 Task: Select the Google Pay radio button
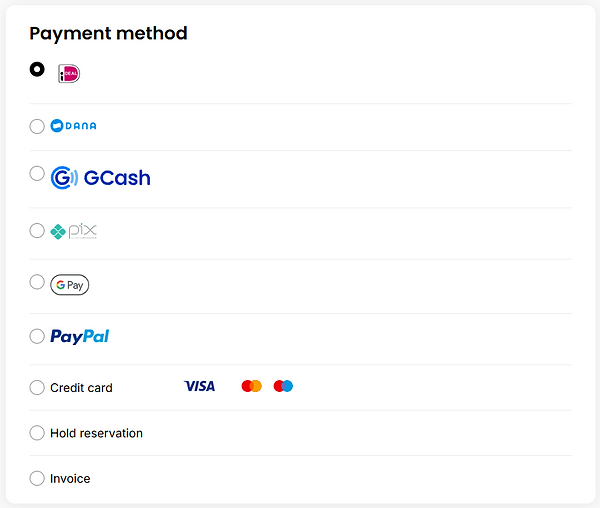click(x=37, y=282)
